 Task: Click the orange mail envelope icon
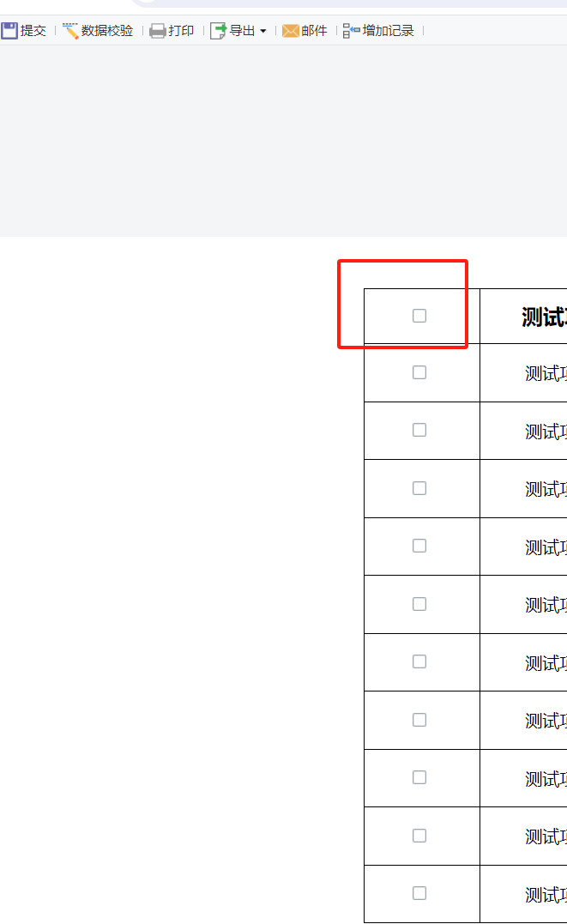(x=291, y=31)
